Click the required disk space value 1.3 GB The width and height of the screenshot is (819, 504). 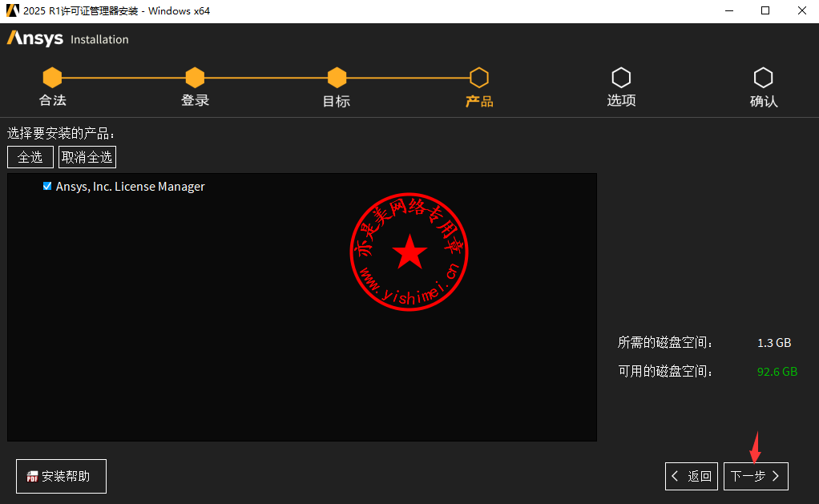point(774,343)
